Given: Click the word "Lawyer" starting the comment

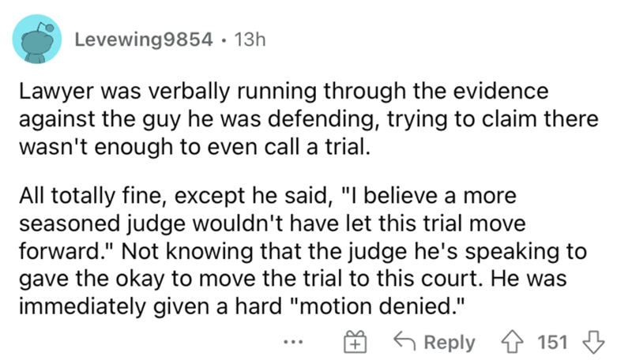Looking at the screenshot, I should (47, 91).
